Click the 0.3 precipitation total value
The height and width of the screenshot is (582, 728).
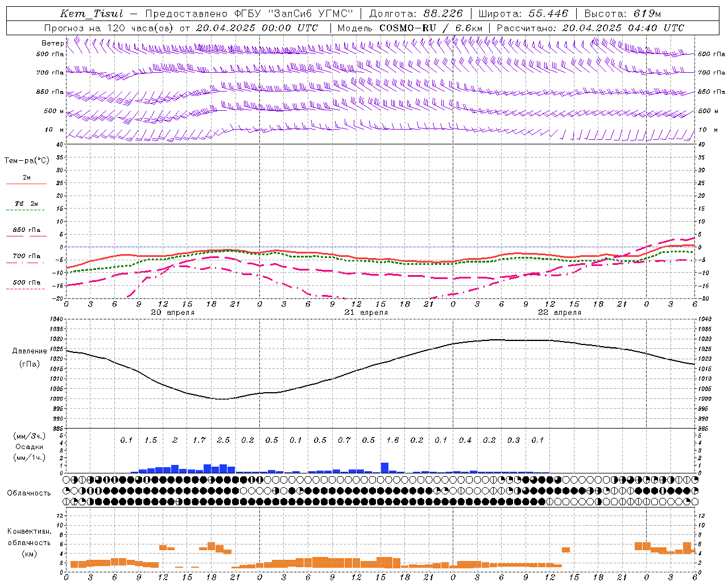coord(514,440)
